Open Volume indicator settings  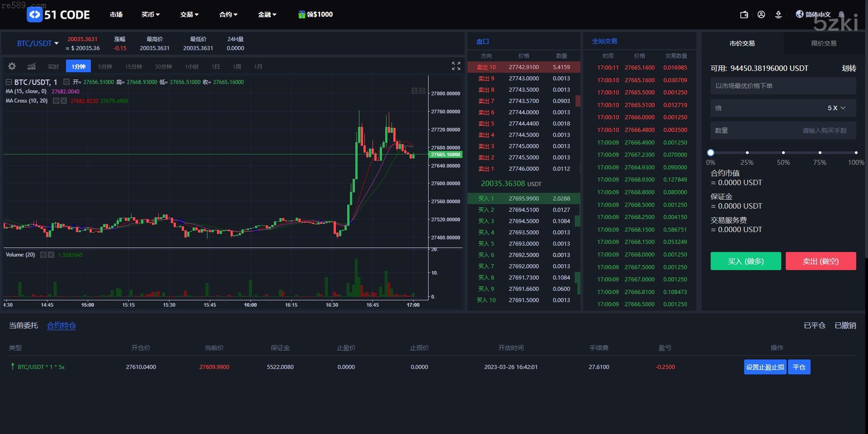(43, 255)
